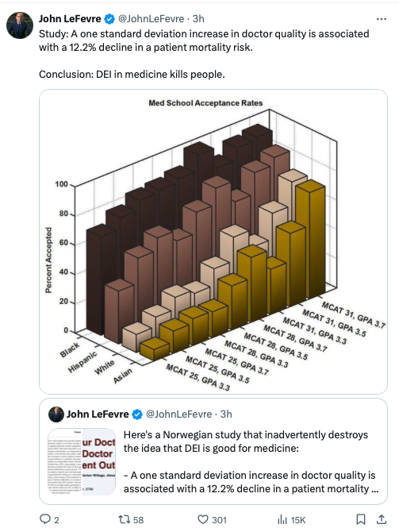
Task: Click the 301 likes count
Action: 220,520
